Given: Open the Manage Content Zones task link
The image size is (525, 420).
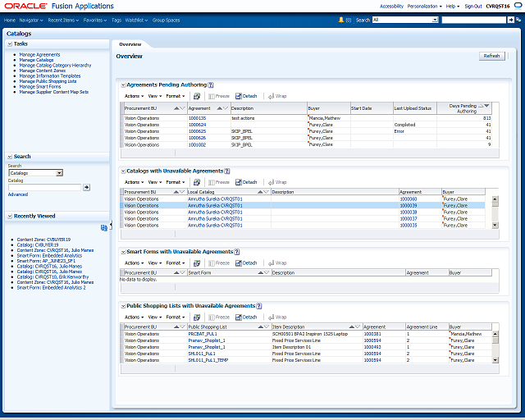Looking at the screenshot, I should click(x=42, y=71).
